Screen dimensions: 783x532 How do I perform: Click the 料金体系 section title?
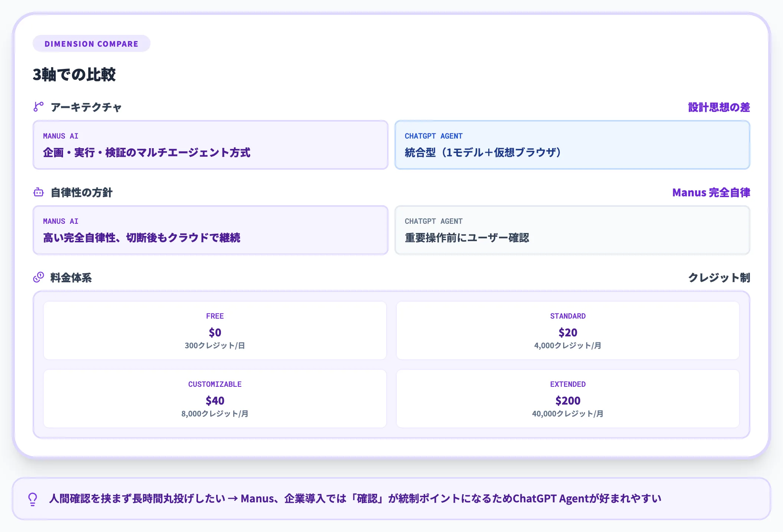tap(71, 277)
